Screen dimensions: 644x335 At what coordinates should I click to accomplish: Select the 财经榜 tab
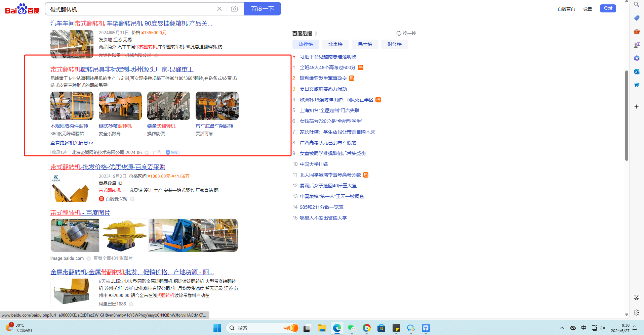tap(394, 44)
